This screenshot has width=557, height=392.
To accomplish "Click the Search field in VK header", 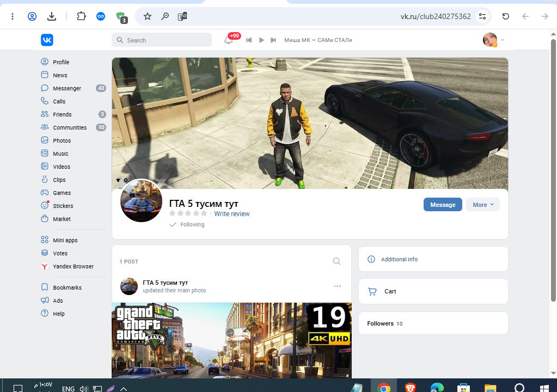I will click(162, 40).
